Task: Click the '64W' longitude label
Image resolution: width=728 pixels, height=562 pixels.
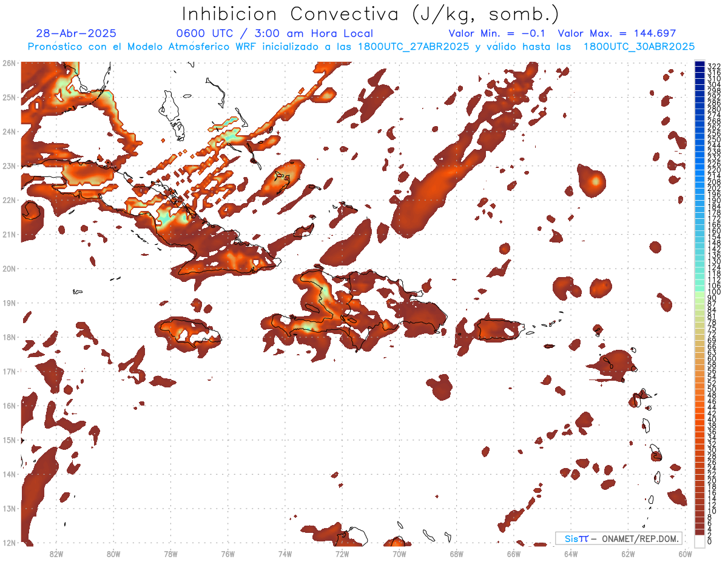Action: click(x=571, y=554)
